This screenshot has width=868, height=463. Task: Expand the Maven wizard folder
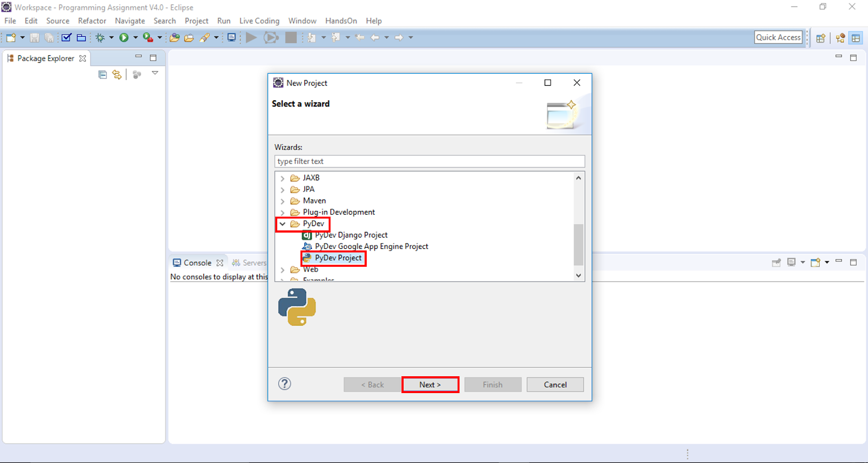283,201
